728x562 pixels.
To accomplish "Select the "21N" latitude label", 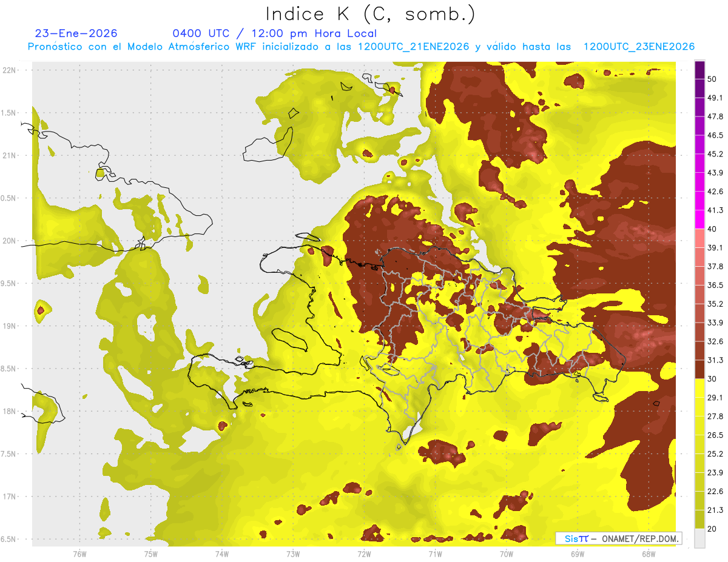I will pos(10,156).
